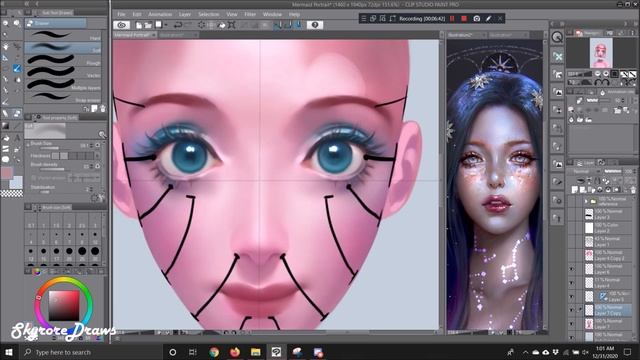Screen dimensions: 640x360
Task: Open Help with the question mark icon
Action: tap(315, 25)
